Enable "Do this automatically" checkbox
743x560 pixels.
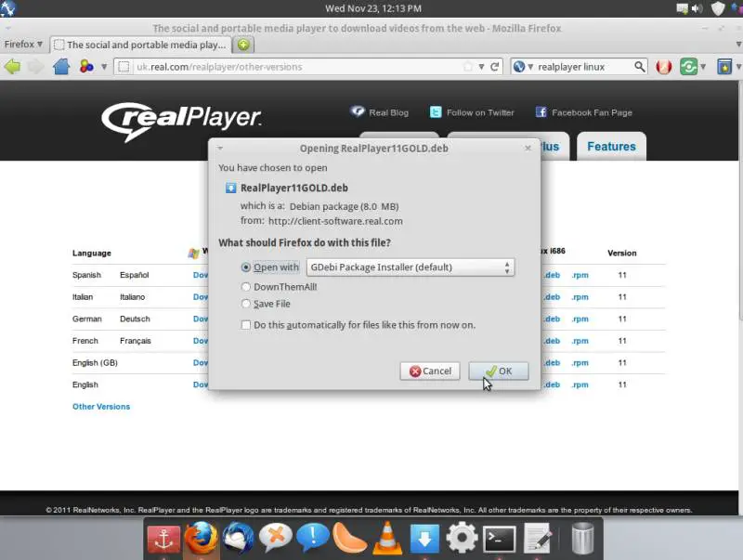pos(245,325)
